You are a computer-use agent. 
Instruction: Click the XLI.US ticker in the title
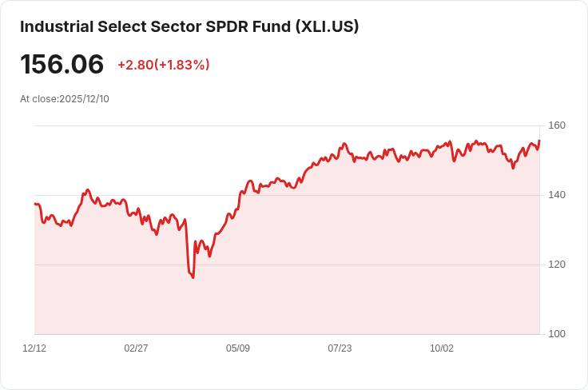coord(327,26)
